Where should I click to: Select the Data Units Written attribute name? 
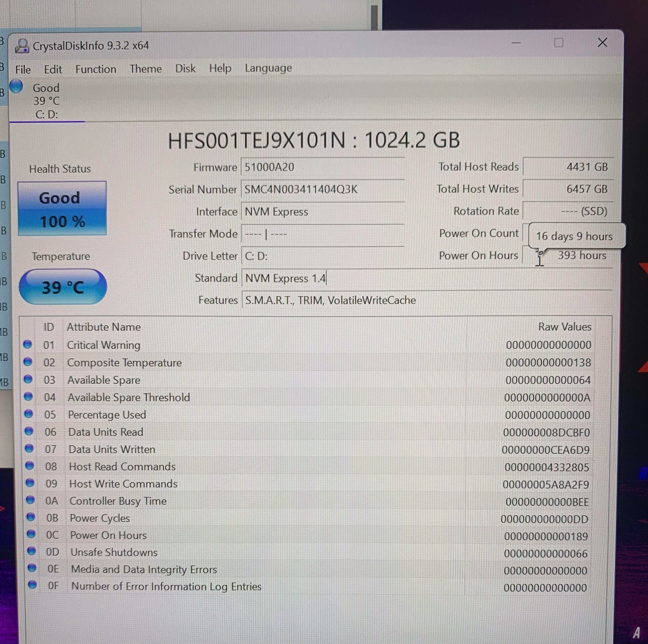pyautogui.click(x=112, y=449)
